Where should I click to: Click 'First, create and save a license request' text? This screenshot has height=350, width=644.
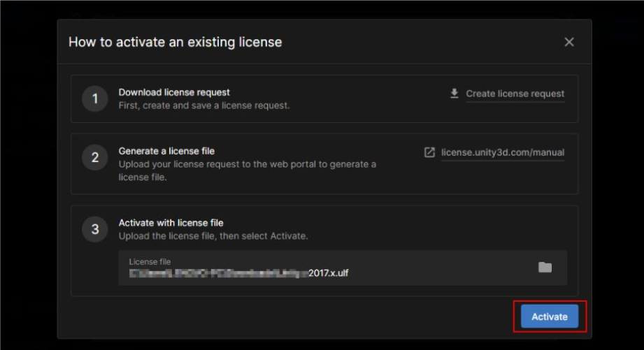204,105
